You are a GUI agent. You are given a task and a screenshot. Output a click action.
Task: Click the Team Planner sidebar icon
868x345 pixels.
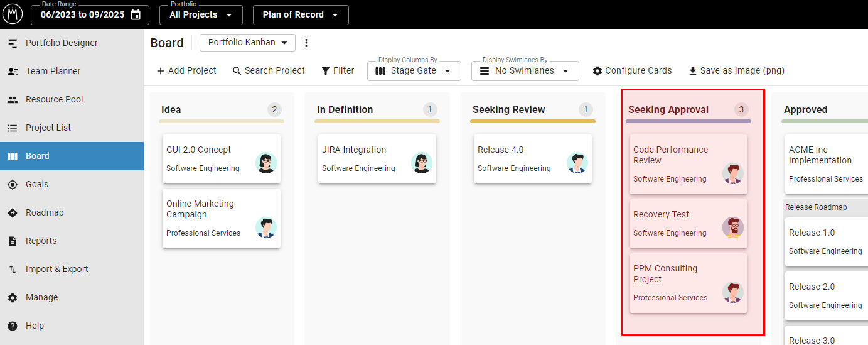13,72
